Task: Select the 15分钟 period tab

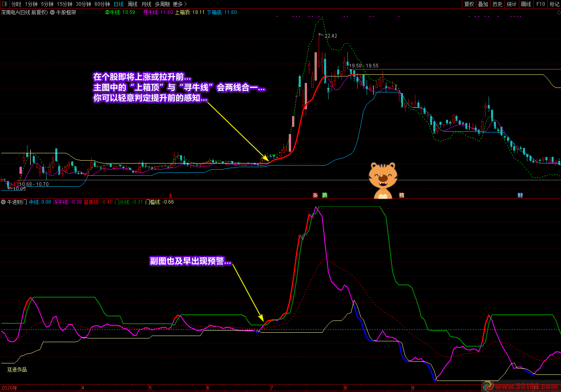Action: [65, 4]
